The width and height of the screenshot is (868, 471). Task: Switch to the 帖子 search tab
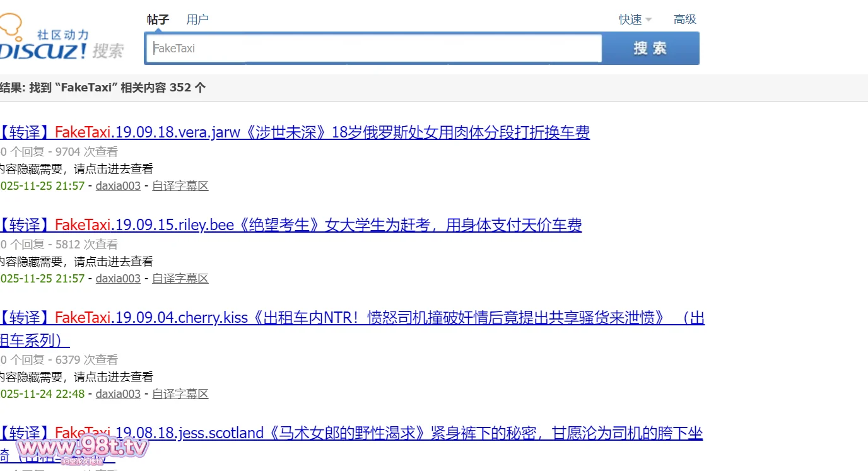(x=158, y=20)
